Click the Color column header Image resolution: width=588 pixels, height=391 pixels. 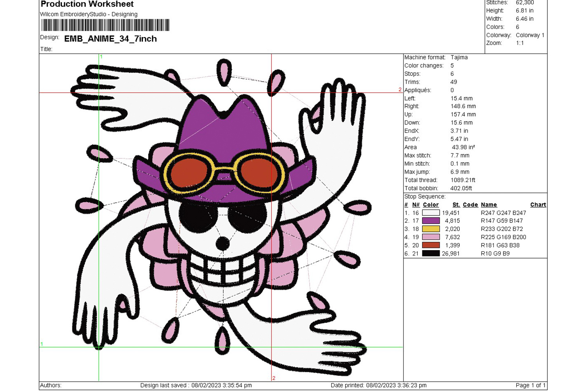click(431, 204)
